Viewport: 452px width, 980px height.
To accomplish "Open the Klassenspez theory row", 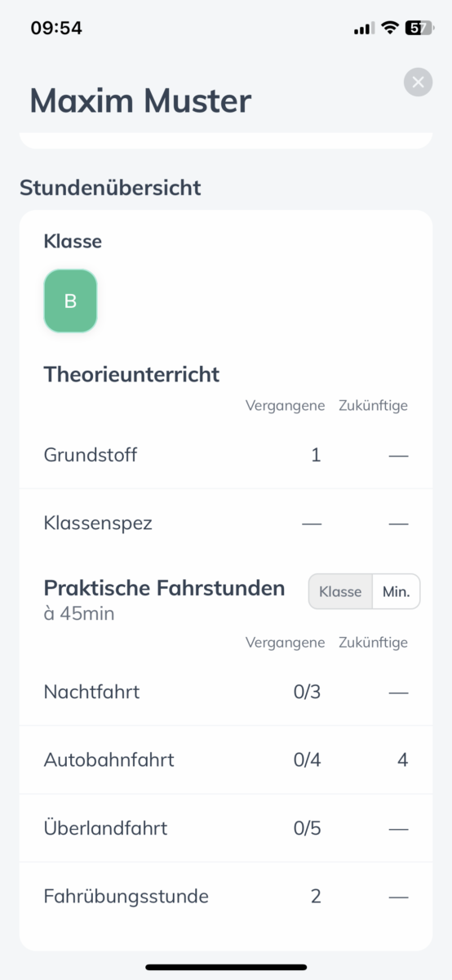I will click(x=226, y=523).
